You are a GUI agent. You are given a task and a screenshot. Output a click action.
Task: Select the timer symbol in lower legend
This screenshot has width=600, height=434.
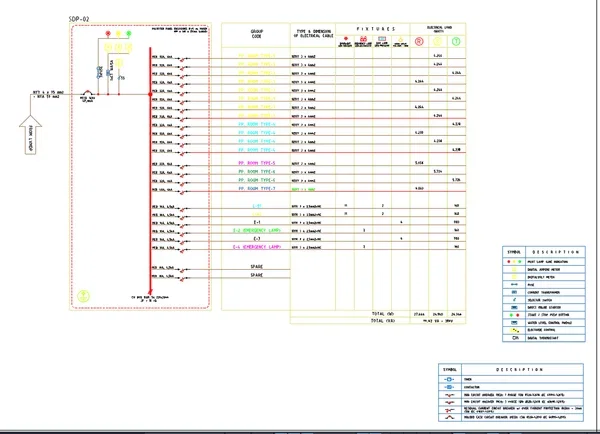[450, 379]
